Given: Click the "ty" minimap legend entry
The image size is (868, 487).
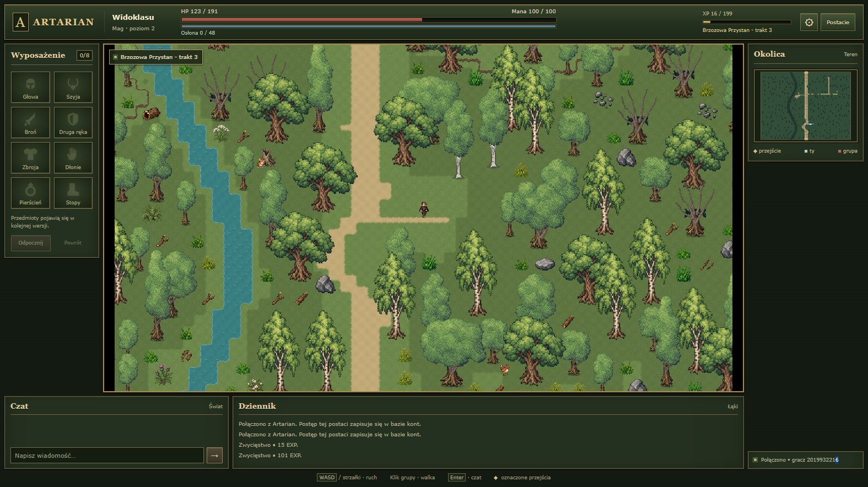Looking at the screenshot, I should [810, 151].
